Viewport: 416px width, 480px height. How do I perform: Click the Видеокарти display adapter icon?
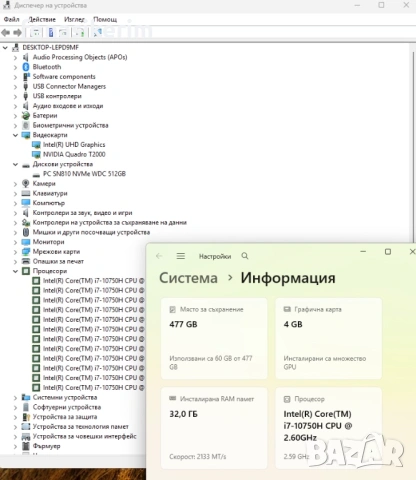point(26,135)
